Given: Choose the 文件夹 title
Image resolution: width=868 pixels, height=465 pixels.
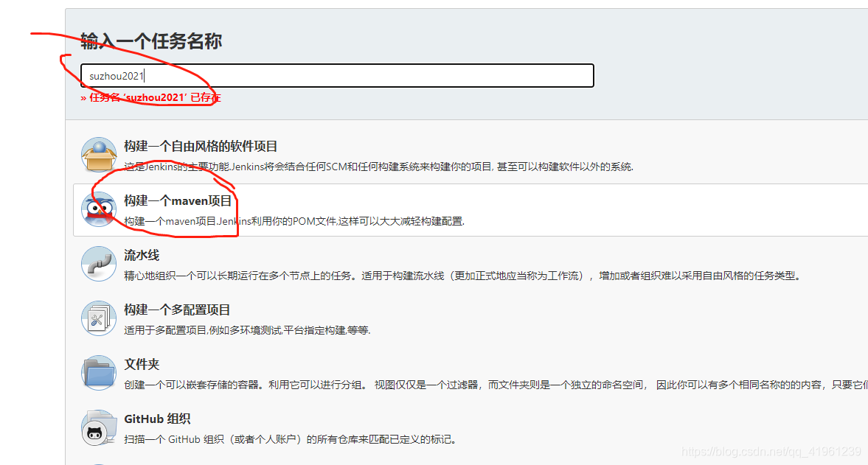Looking at the screenshot, I should point(142,364).
